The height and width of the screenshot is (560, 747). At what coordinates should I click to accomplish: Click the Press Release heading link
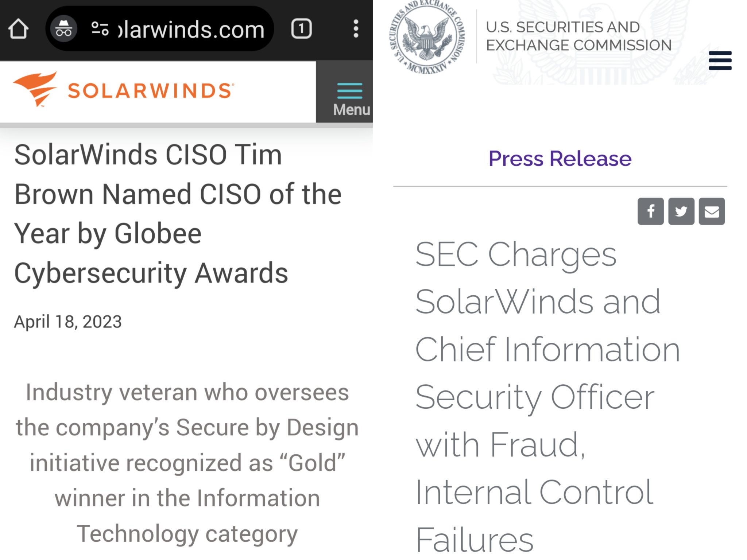[560, 159]
